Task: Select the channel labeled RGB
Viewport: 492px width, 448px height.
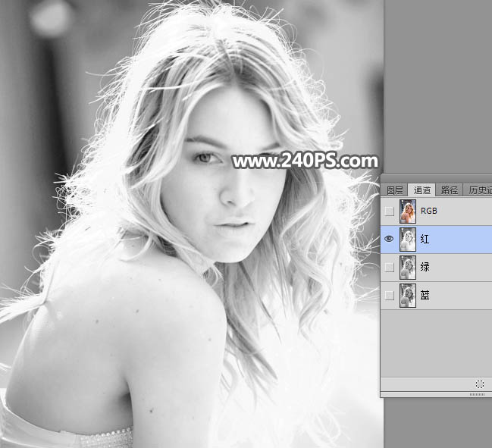Action: (429, 211)
